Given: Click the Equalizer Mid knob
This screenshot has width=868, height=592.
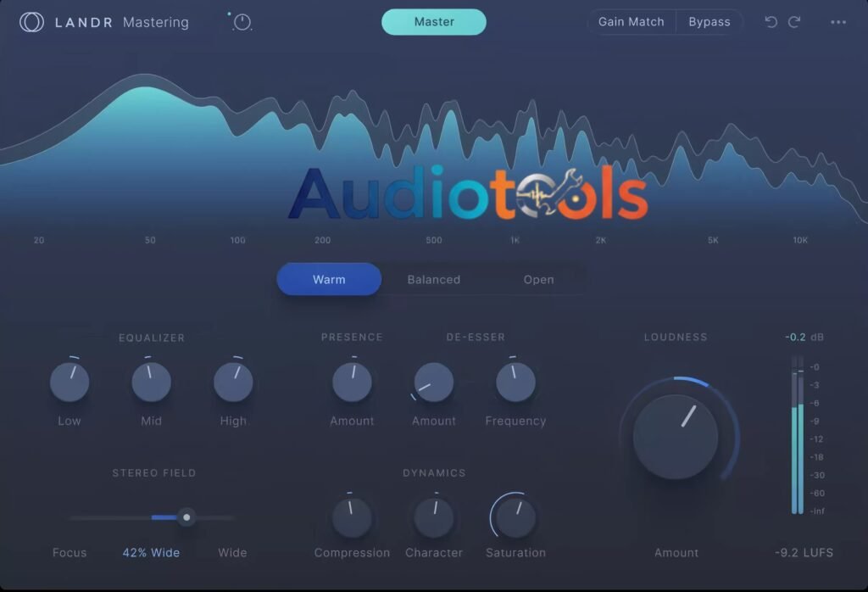Looking at the screenshot, I should (x=151, y=383).
